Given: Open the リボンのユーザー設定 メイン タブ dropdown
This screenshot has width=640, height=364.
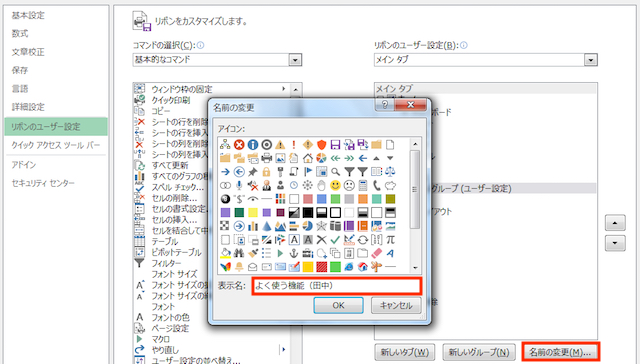Looking at the screenshot, I should pos(591,60).
